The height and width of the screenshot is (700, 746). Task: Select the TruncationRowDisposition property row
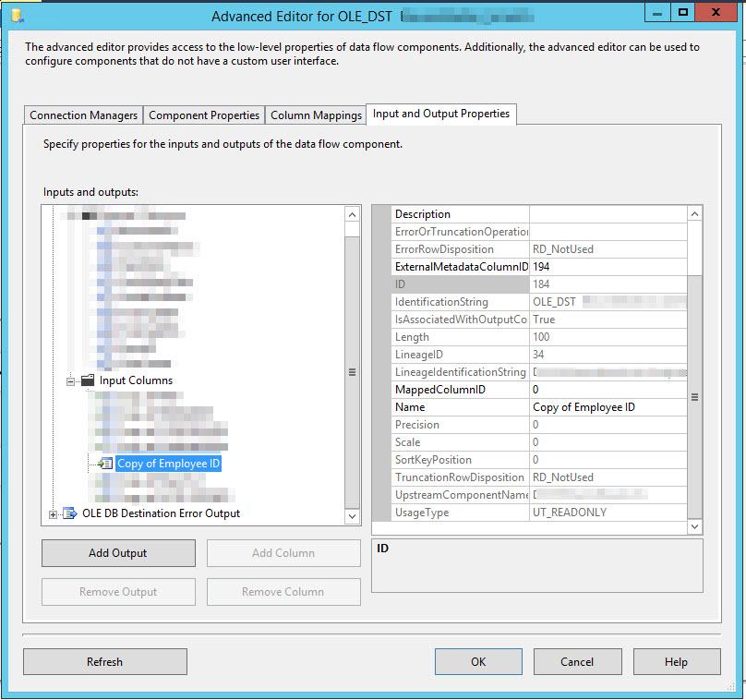(x=539, y=477)
